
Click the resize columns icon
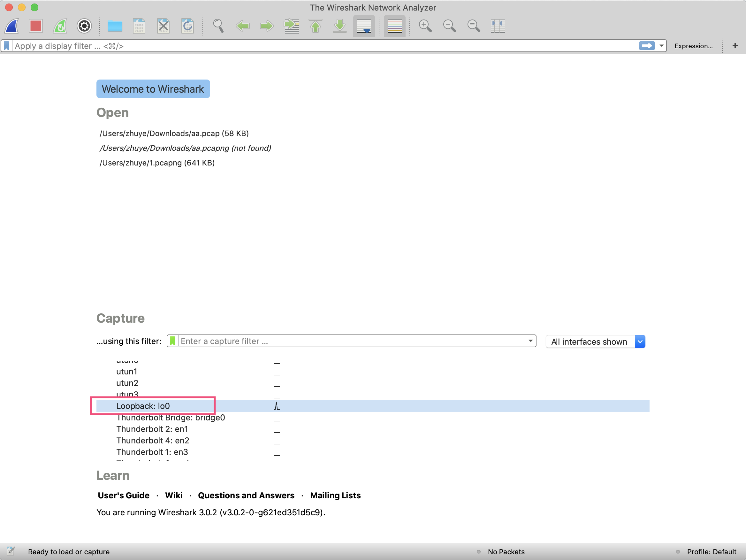[x=498, y=26]
